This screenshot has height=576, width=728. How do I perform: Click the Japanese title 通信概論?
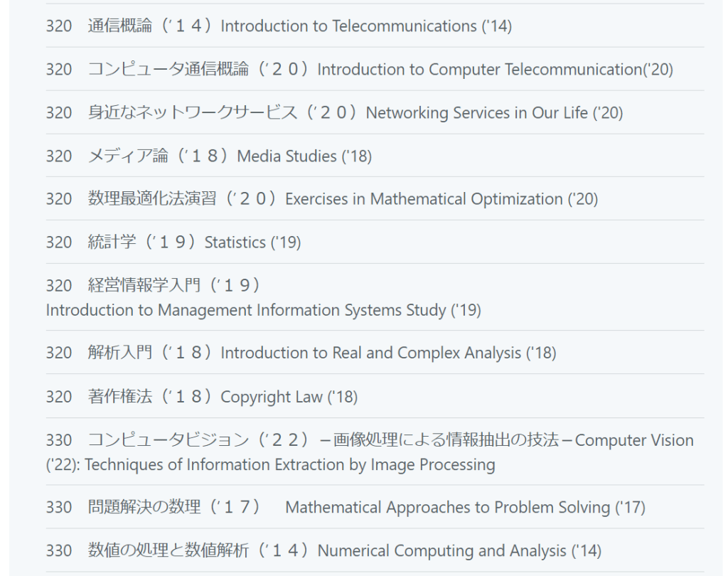point(120,26)
